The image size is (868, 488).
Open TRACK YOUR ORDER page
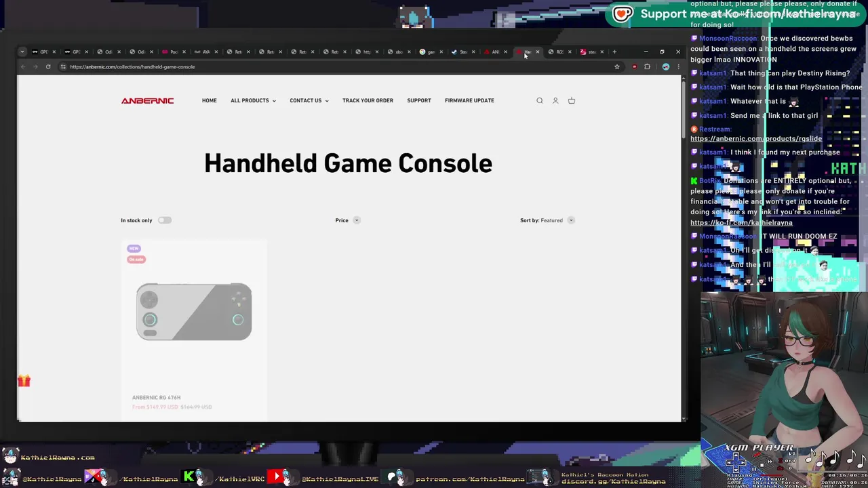tap(368, 101)
